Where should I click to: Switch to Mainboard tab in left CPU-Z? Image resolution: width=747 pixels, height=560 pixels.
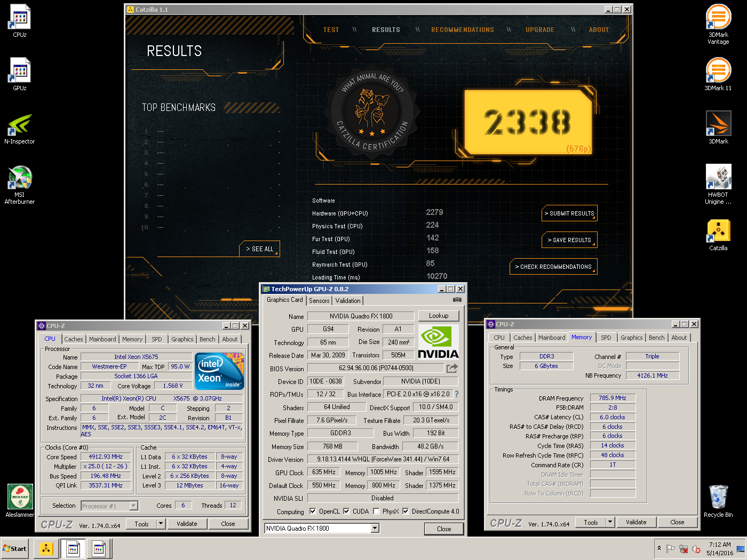click(102, 339)
